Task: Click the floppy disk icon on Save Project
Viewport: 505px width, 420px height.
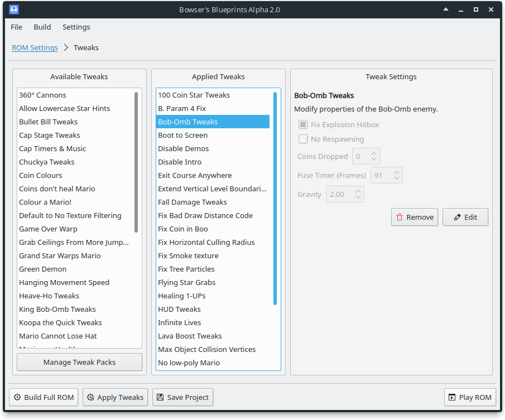Action: [x=160, y=397]
